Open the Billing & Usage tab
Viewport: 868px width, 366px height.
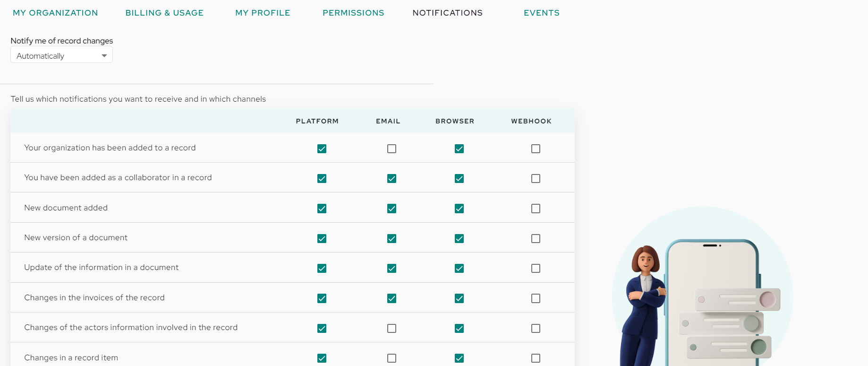[164, 13]
